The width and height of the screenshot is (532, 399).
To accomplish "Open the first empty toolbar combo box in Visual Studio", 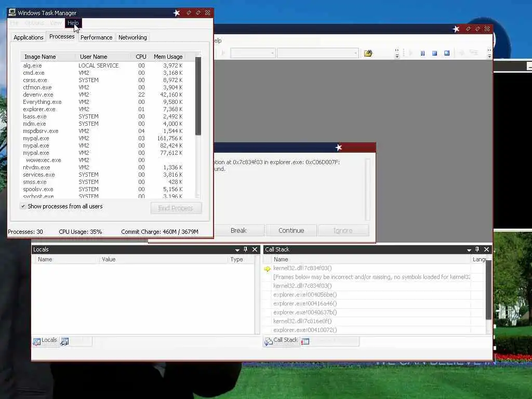I will click(253, 53).
